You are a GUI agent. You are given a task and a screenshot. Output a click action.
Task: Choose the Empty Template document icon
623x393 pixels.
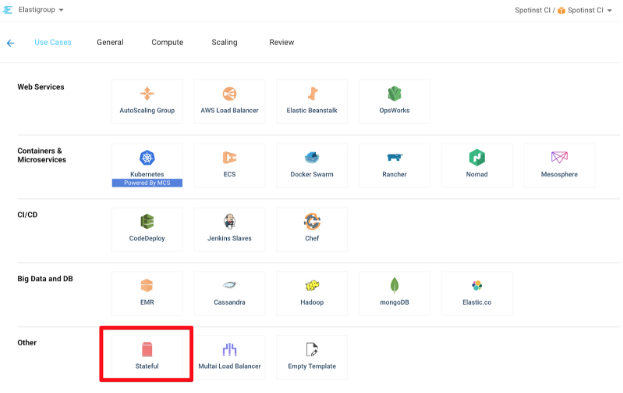point(312,349)
